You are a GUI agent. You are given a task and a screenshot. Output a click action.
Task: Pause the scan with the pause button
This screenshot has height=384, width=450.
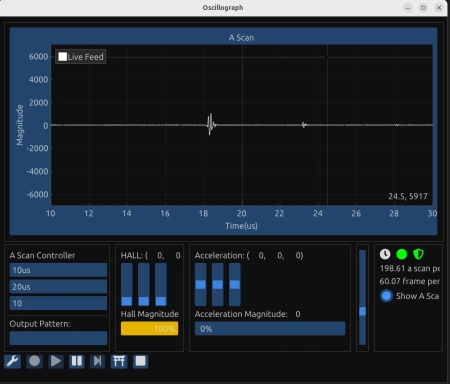(77, 361)
